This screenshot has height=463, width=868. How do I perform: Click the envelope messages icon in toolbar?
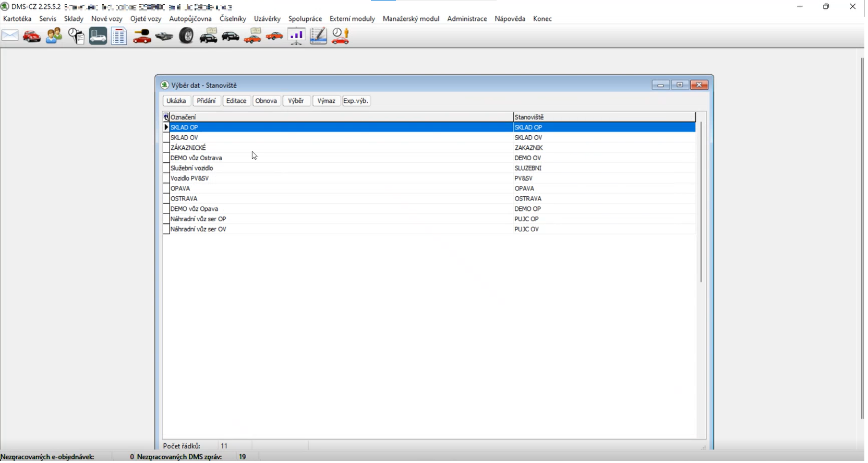[x=10, y=36]
